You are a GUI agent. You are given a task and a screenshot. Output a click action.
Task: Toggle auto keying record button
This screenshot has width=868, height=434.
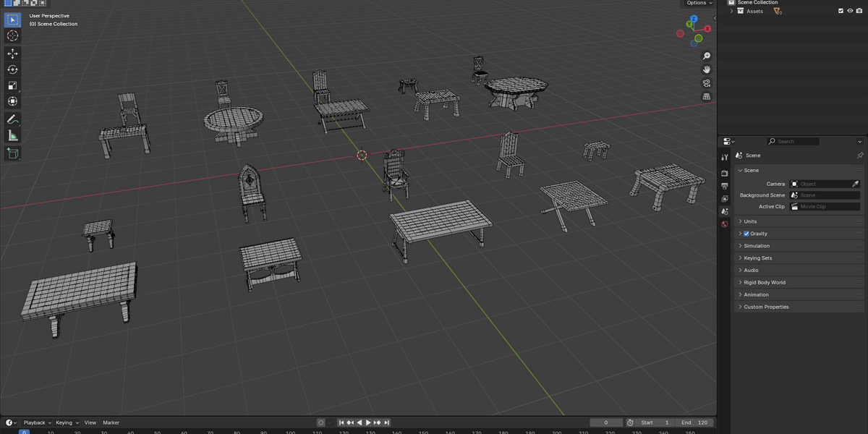tap(320, 422)
